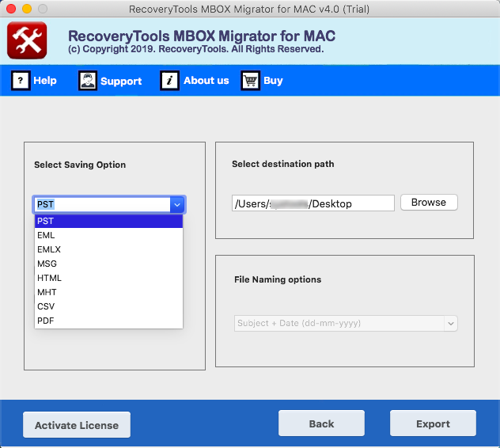The width and height of the screenshot is (500, 448).
Task: Click the copyright 2019 RecoveryTools text
Action: pos(195,49)
